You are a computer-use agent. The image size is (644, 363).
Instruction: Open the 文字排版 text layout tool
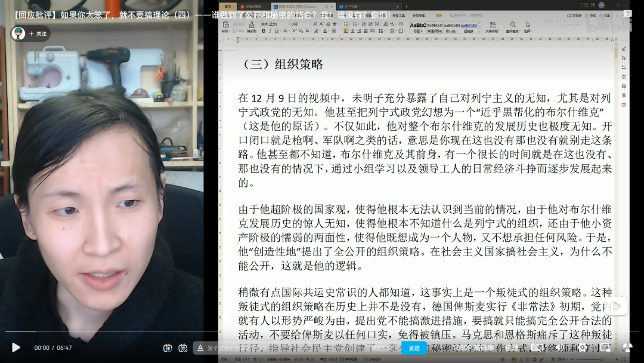pyautogui.click(x=493, y=27)
